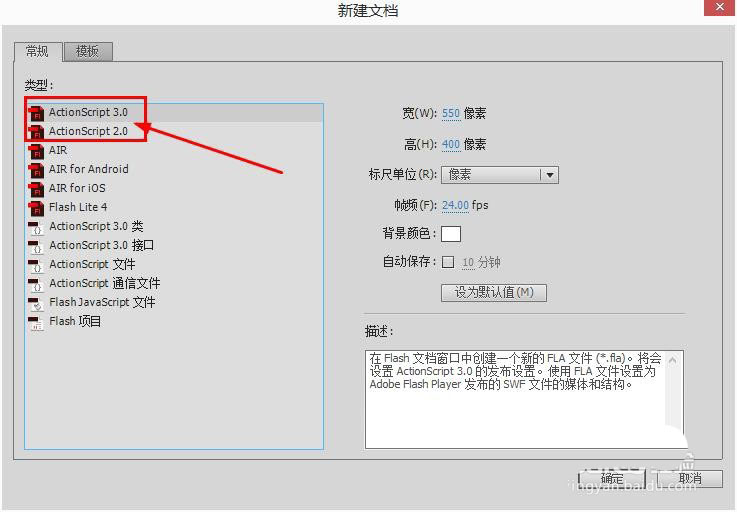This screenshot has width=737, height=512.
Task: Click the ActionScript 3.0 接口 script icon
Action: point(36,246)
